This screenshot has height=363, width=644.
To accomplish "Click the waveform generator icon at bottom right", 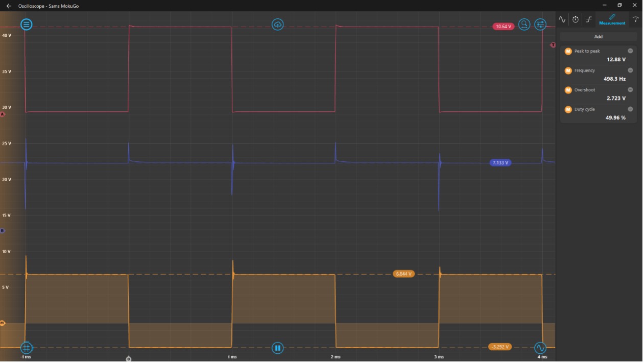I will click(x=540, y=348).
